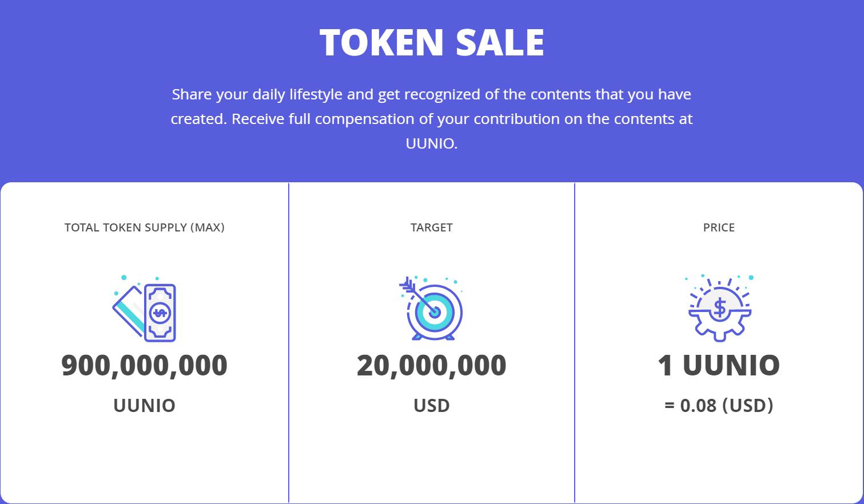Select the TARGET card label

click(x=432, y=227)
